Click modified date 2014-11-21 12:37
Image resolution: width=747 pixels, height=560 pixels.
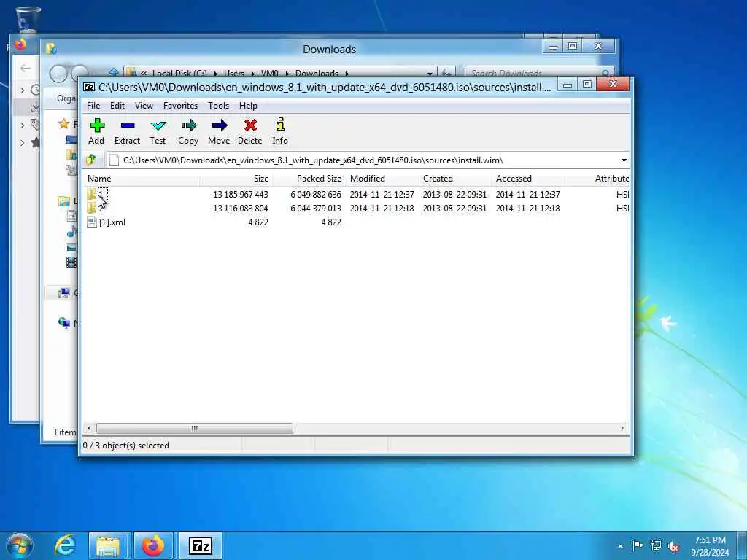(382, 194)
